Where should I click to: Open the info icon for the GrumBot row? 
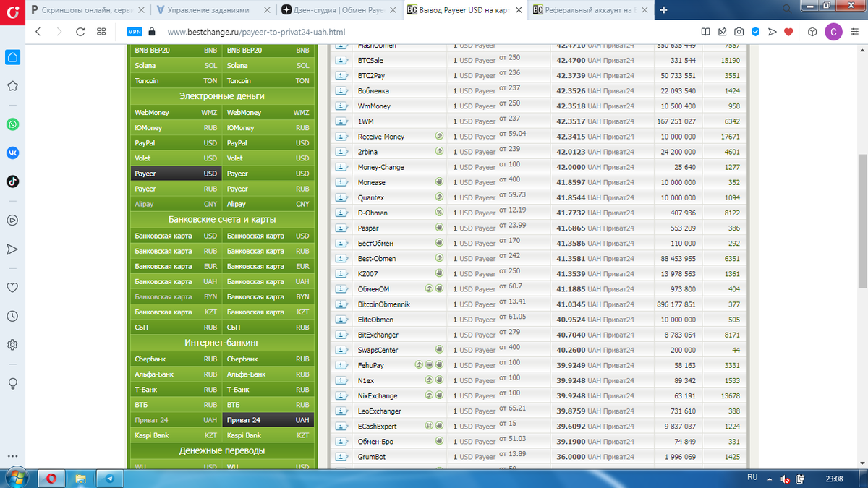pyautogui.click(x=342, y=457)
